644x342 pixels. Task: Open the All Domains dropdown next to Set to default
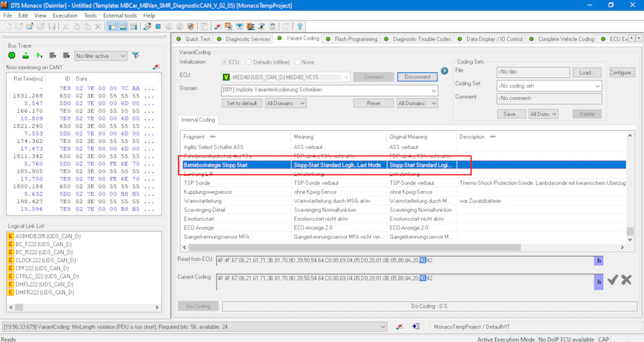click(x=286, y=103)
